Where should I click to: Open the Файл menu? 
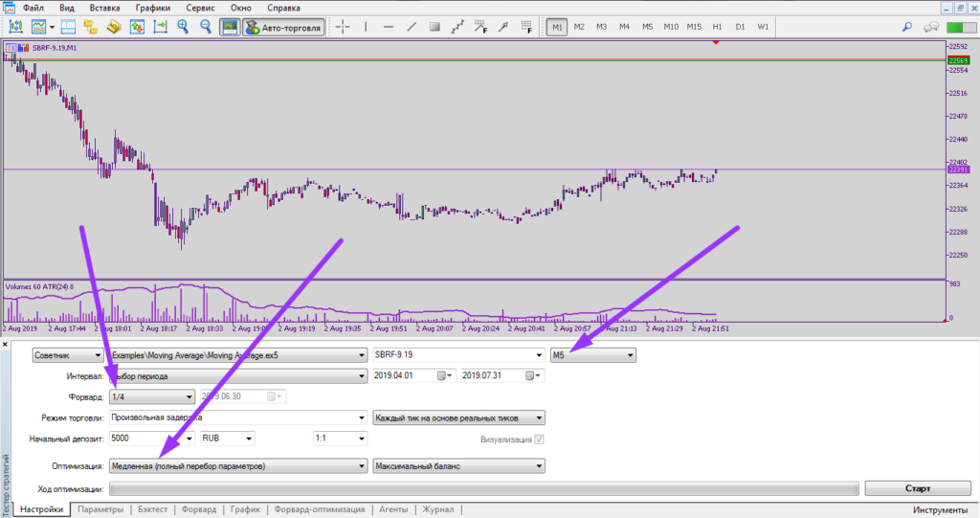(x=33, y=8)
